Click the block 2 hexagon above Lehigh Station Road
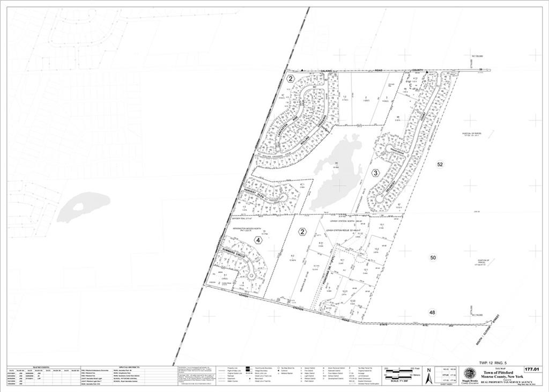549x392 pixels. click(302, 232)
